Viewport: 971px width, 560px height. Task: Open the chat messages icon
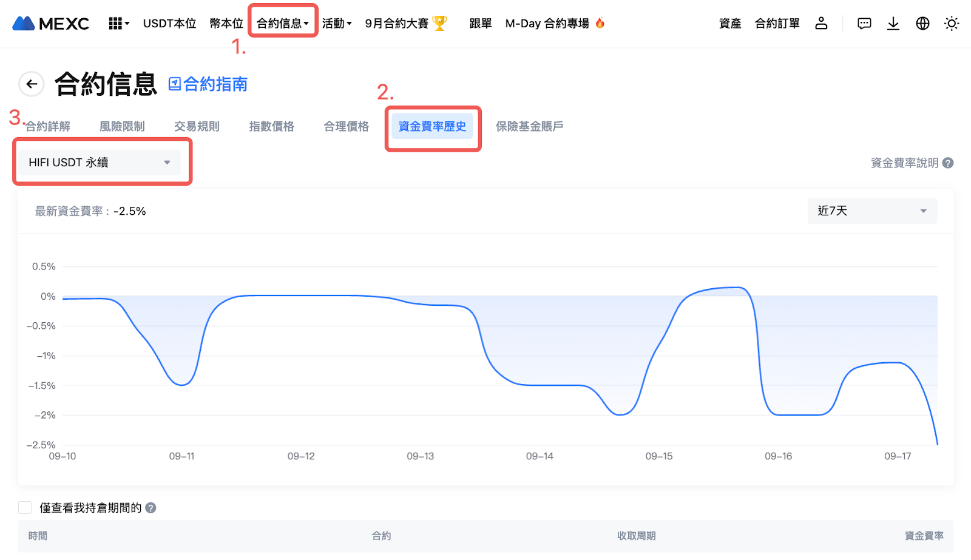coord(864,24)
